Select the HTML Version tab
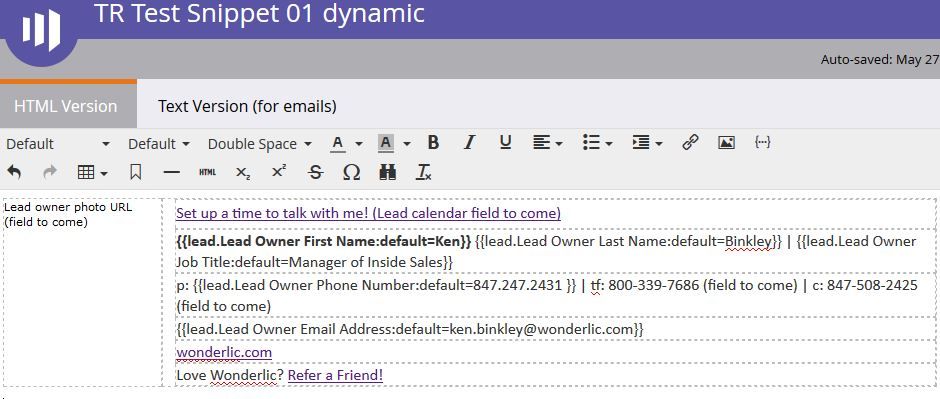 pyautogui.click(x=66, y=106)
